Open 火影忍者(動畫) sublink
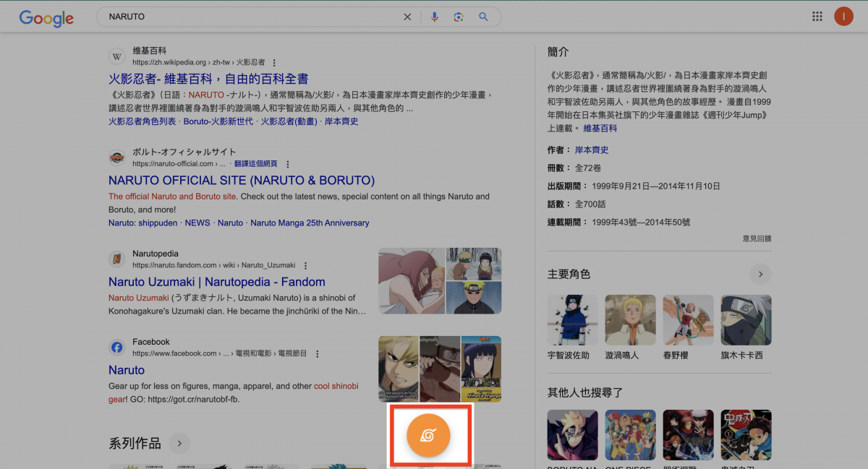 pyautogui.click(x=289, y=121)
